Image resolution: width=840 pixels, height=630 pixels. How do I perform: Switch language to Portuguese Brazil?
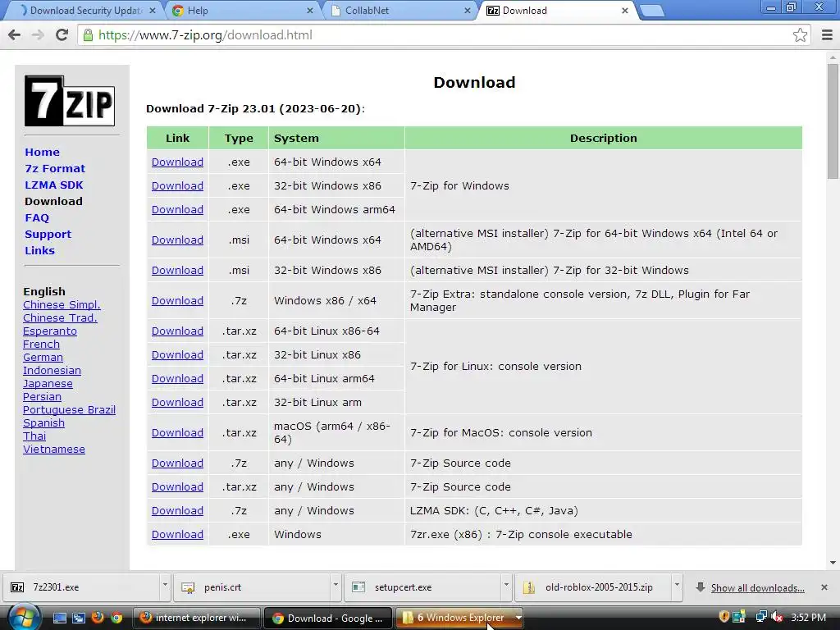69,410
